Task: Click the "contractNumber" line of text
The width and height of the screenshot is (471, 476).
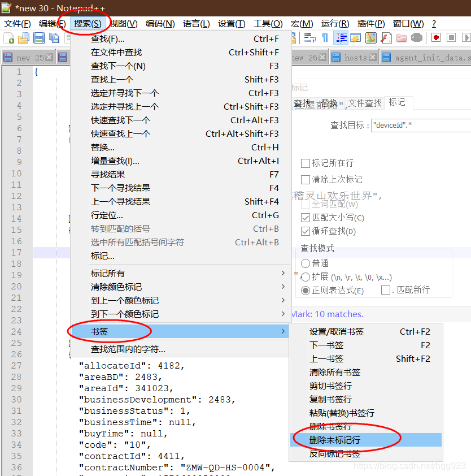Action: pyautogui.click(x=177, y=468)
